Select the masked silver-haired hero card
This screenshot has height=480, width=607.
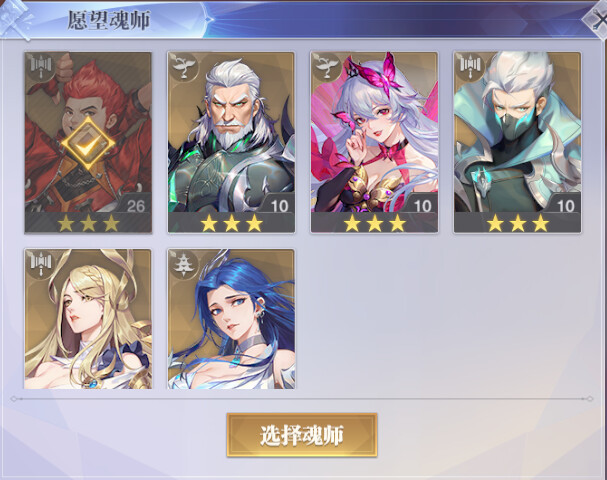(x=518, y=142)
